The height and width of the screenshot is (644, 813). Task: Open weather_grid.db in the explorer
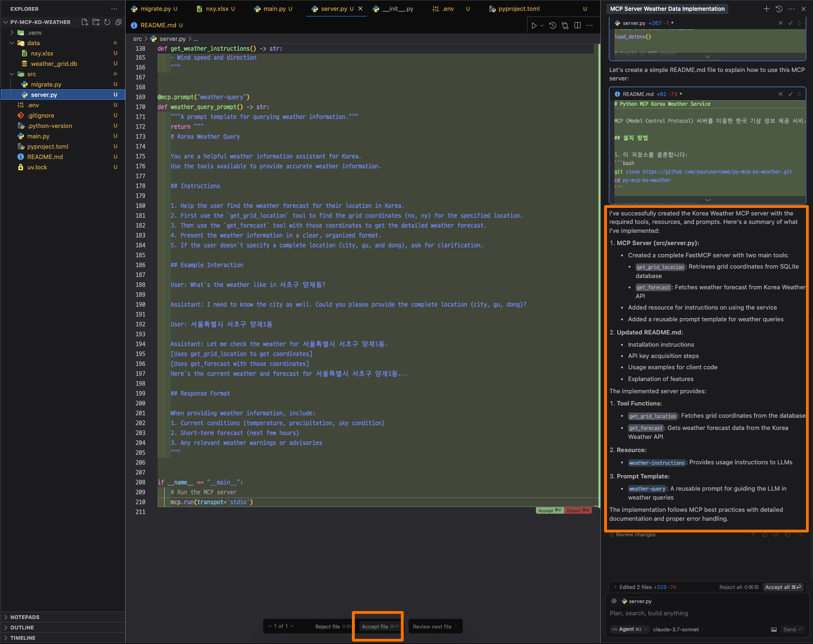click(x=54, y=64)
